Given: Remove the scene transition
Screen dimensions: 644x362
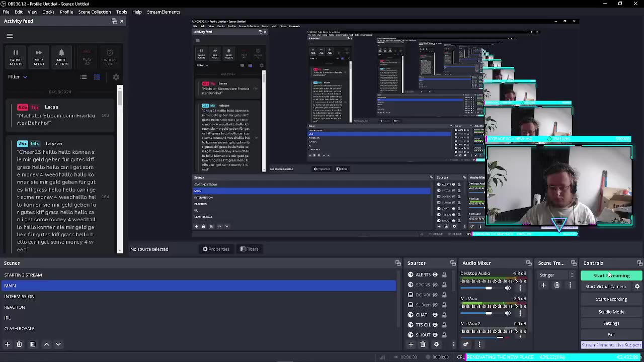Looking at the screenshot, I should pos(556,285).
